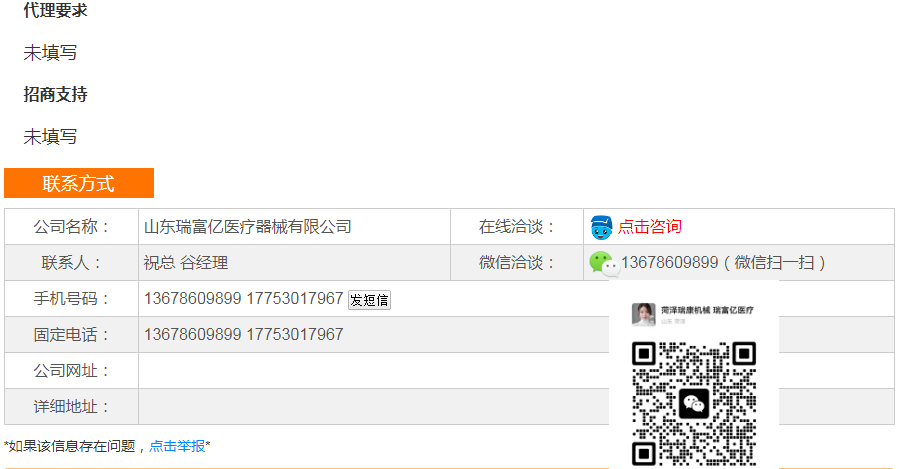Click the WeChat QR code image

click(x=694, y=403)
